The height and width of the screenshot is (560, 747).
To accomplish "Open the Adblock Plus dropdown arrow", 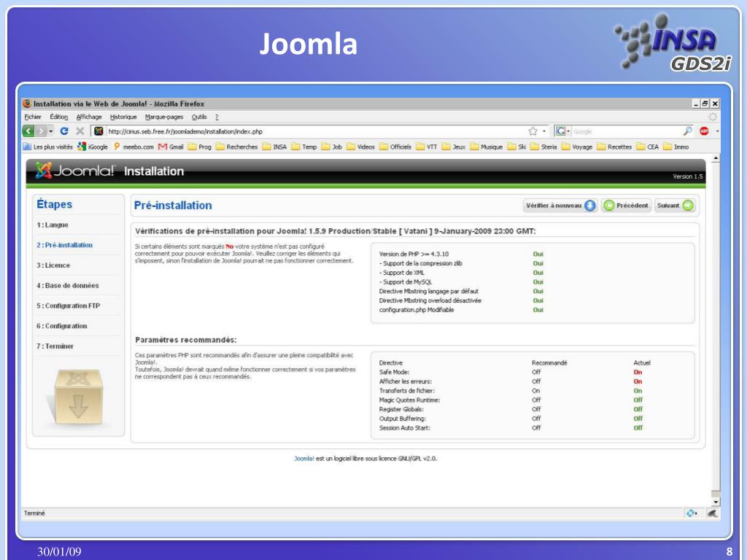I will pyautogui.click(x=718, y=131).
